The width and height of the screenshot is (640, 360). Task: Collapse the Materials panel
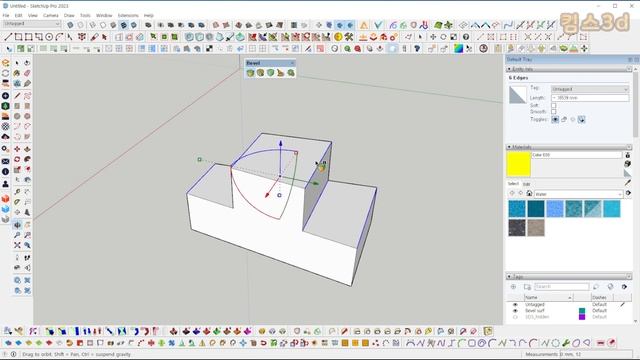509,147
